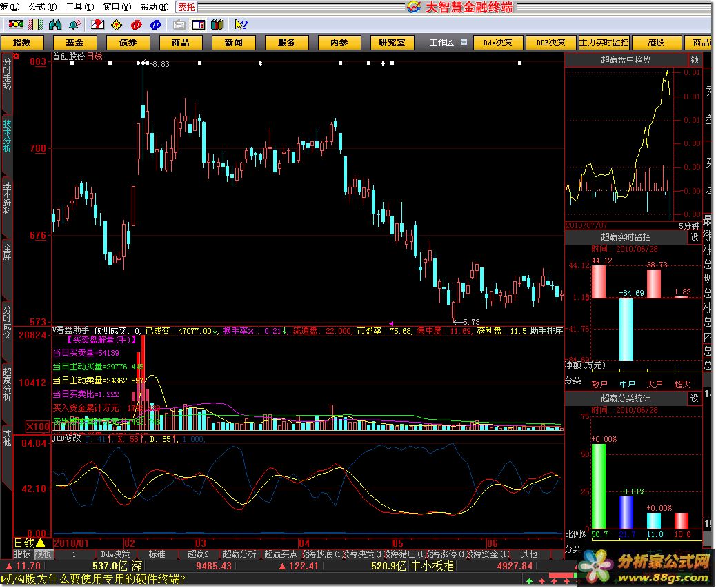Click the Dde决策 yellow button

click(x=497, y=43)
